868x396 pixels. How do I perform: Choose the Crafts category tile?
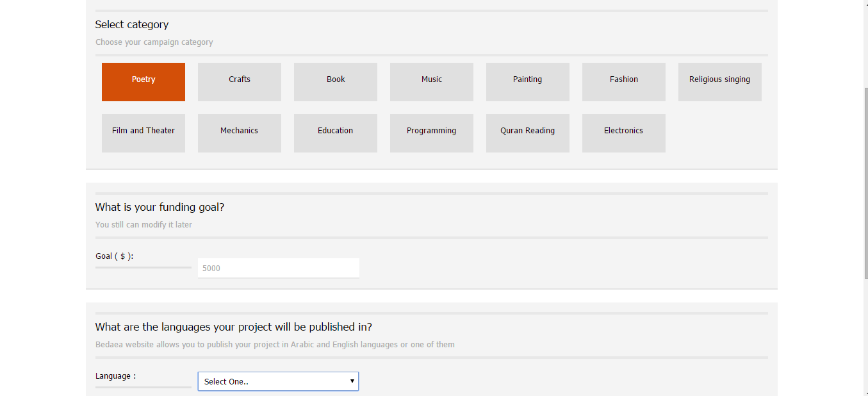click(240, 82)
